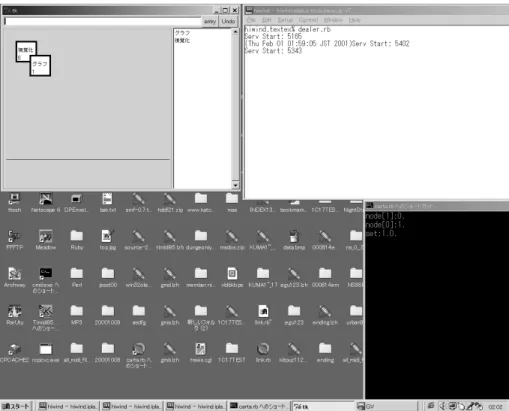
Task: Select the gmb.lzh archive icon
Action: point(170,353)
